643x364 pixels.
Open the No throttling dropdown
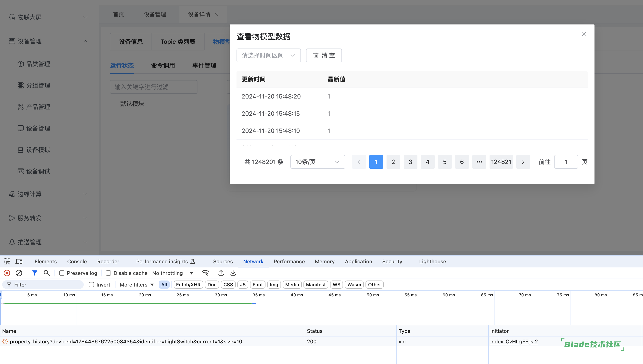coord(173,273)
